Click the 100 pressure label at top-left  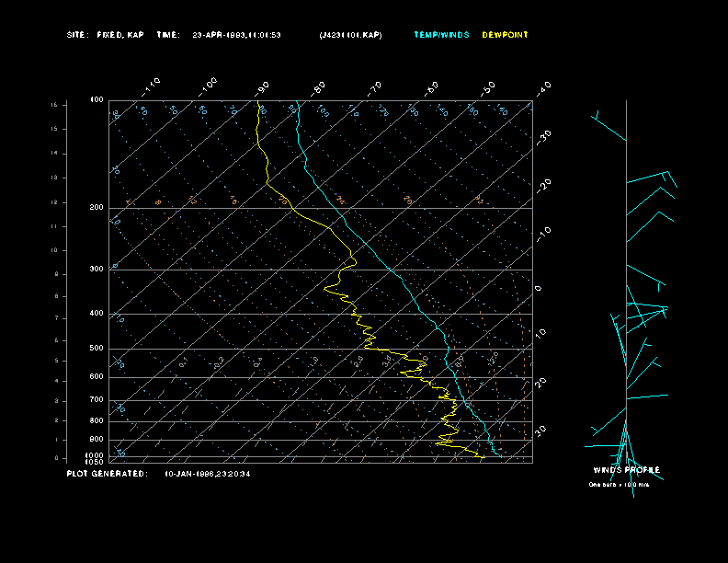click(x=97, y=99)
